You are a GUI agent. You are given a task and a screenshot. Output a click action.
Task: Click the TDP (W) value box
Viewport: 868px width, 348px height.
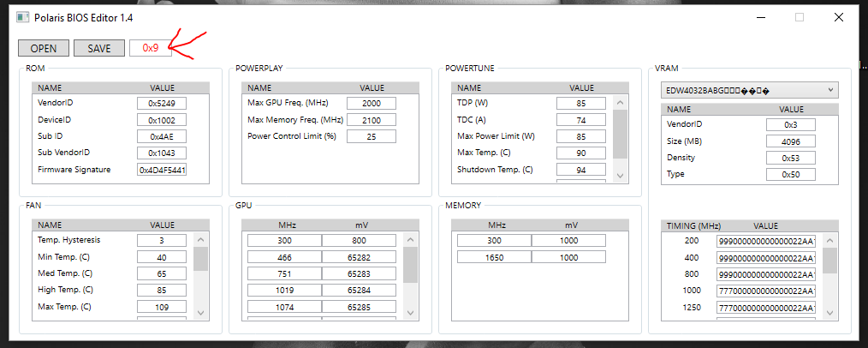[581, 104]
